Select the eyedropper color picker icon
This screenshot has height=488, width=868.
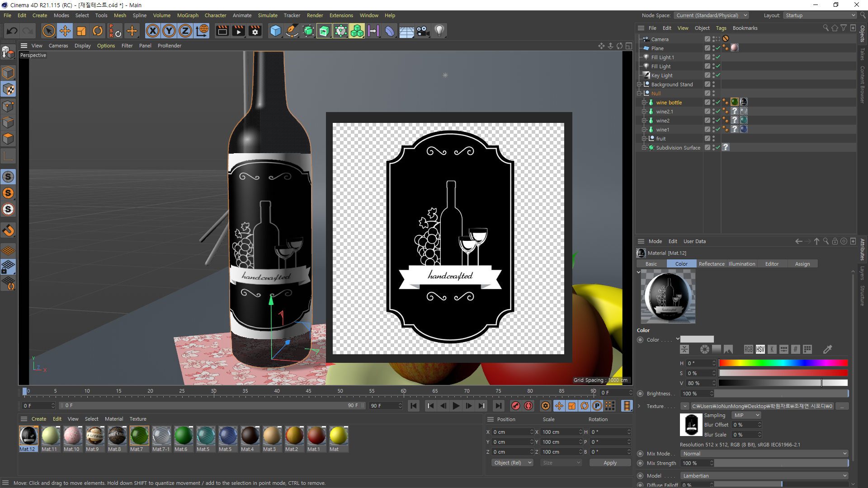pyautogui.click(x=827, y=349)
